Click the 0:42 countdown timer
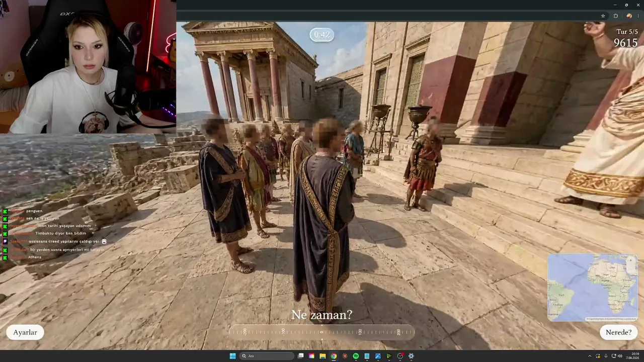The width and height of the screenshot is (644, 362). 322,35
